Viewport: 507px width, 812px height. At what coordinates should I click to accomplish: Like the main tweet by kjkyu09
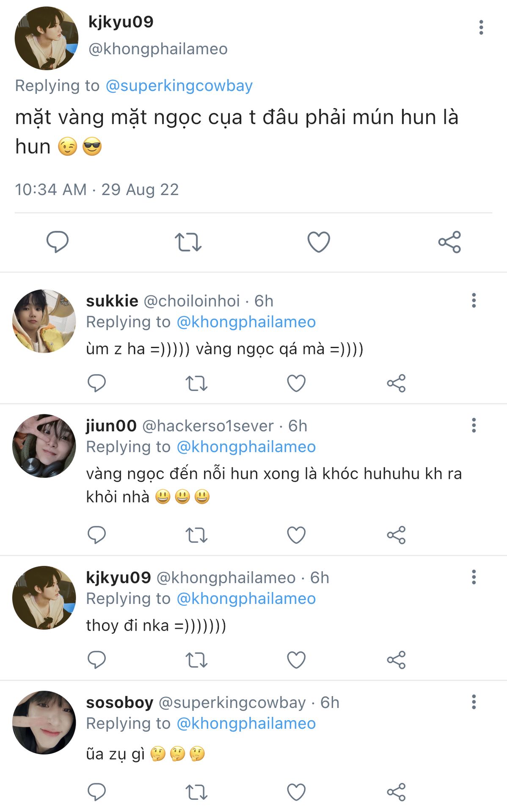(x=318, y=242)
